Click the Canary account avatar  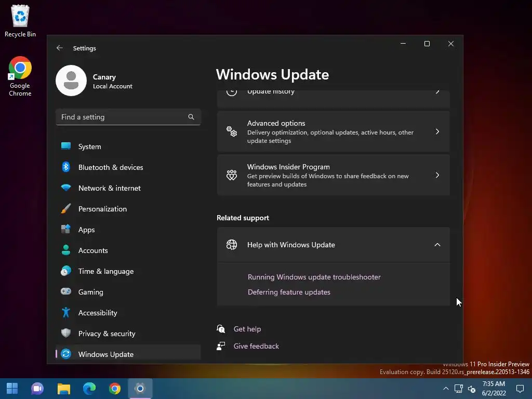click(x=71, y=81)
